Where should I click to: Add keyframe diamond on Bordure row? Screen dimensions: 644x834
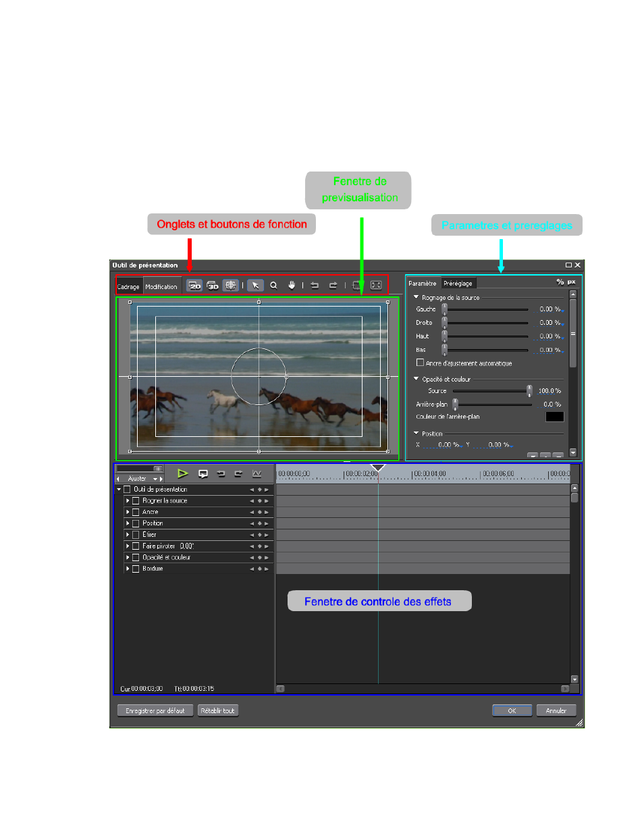tap(259, 569)
